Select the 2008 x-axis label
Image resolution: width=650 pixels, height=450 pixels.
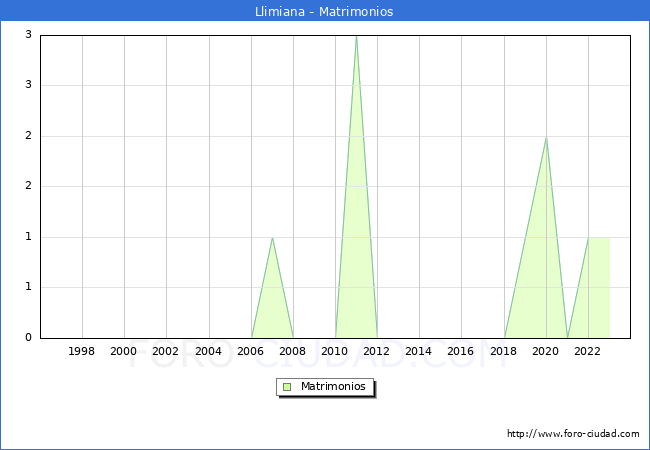pos(293,351)
